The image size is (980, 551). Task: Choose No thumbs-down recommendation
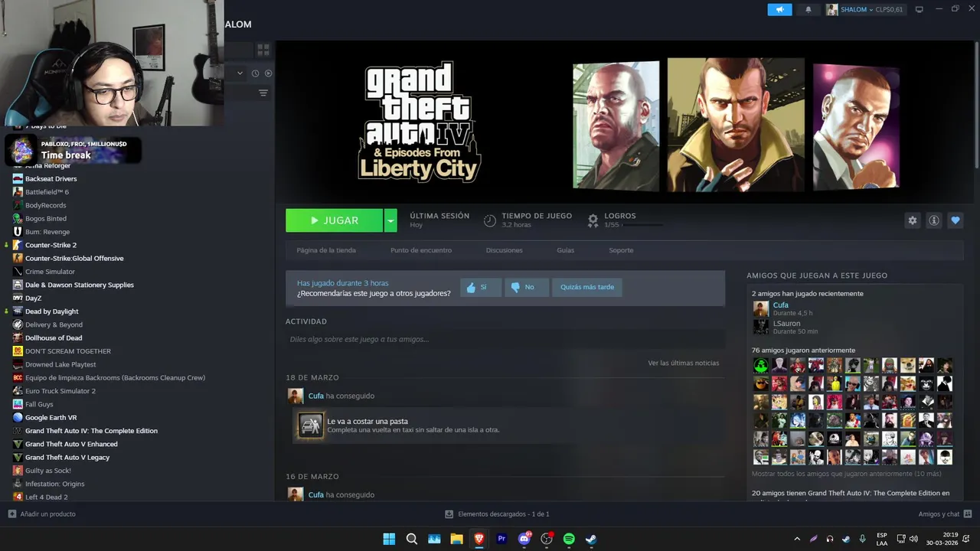527,287
